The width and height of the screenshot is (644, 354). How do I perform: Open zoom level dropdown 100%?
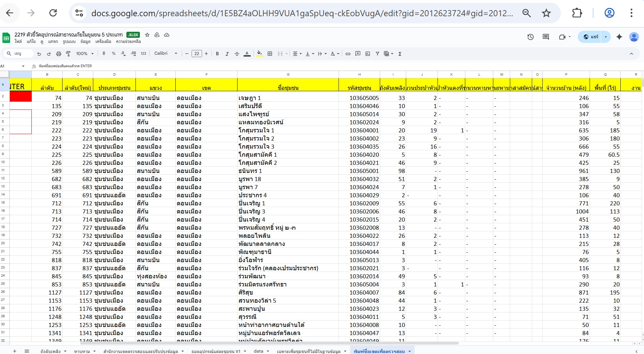tap(85, 53)
